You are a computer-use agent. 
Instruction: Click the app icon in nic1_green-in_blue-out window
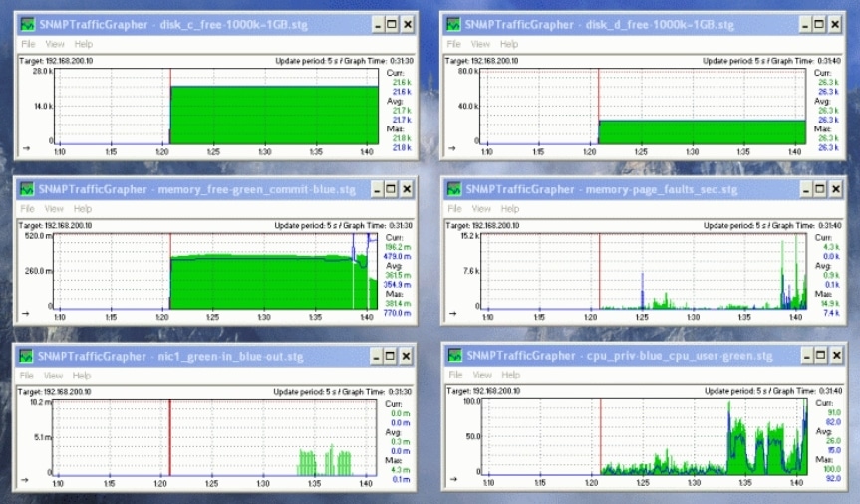pyautogui.click(x=25, y=356)
